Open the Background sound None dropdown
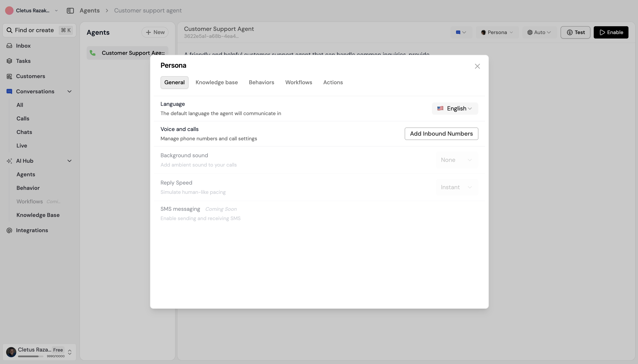This screenshot has height=364, width=638. (x=457, y=160)
